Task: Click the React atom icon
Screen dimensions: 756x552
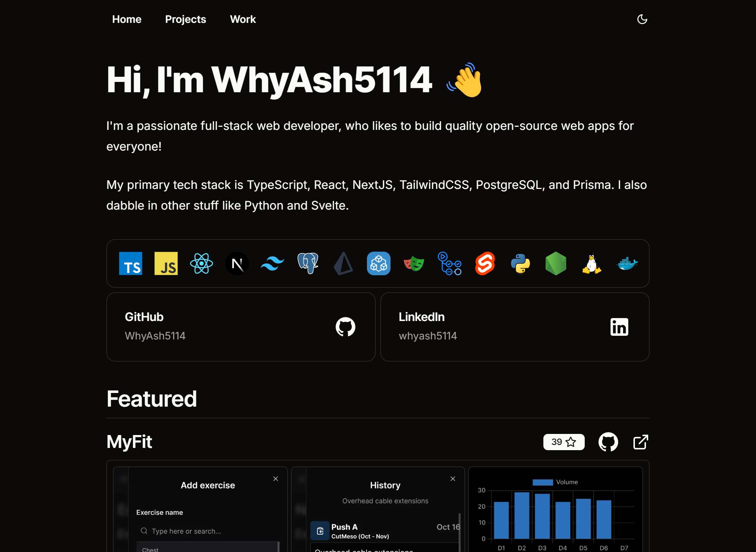Action: click(202, 263)
